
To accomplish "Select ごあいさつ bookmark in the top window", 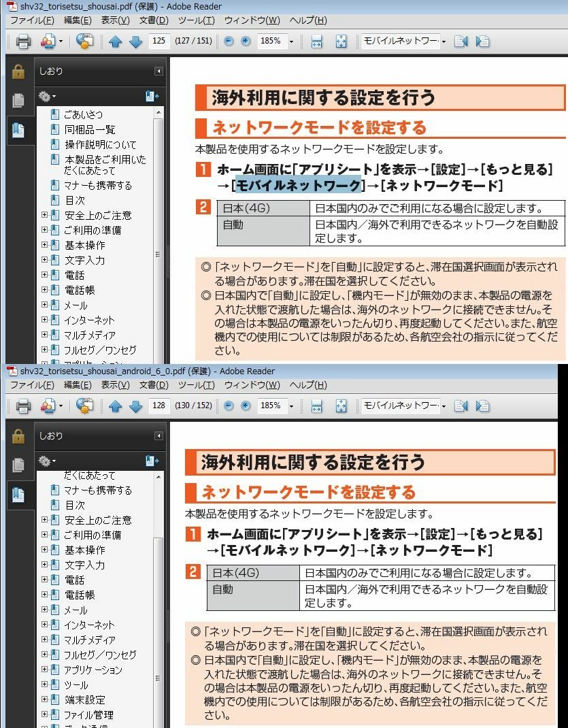I will 84,114.
